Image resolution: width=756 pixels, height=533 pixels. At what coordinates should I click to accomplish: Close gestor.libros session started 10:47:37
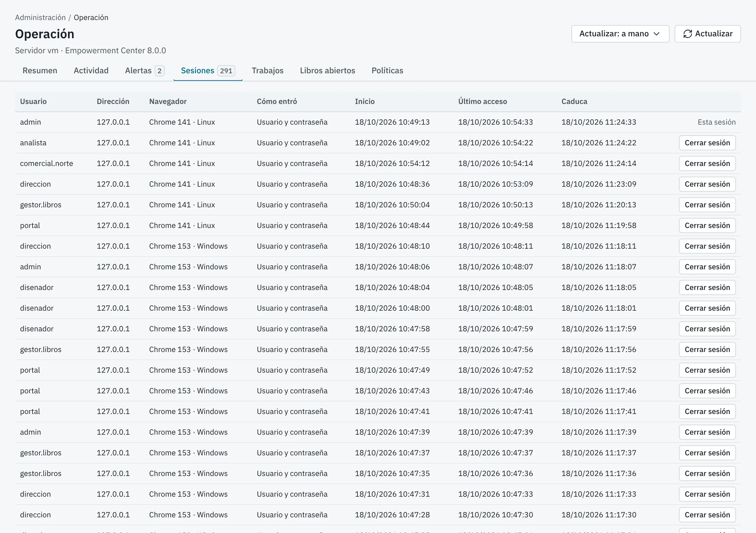pyautogui.click(x=707, y=453)
